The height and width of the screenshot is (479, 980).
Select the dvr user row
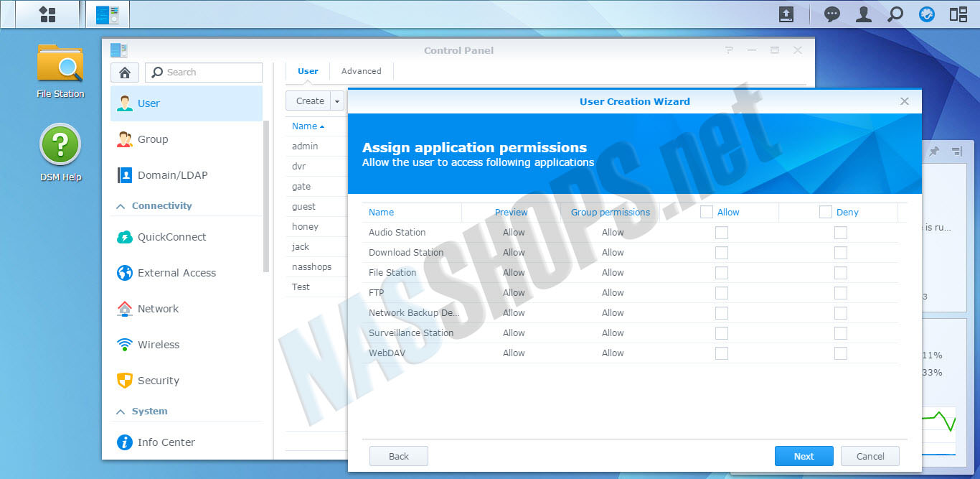tap(316, 167)
